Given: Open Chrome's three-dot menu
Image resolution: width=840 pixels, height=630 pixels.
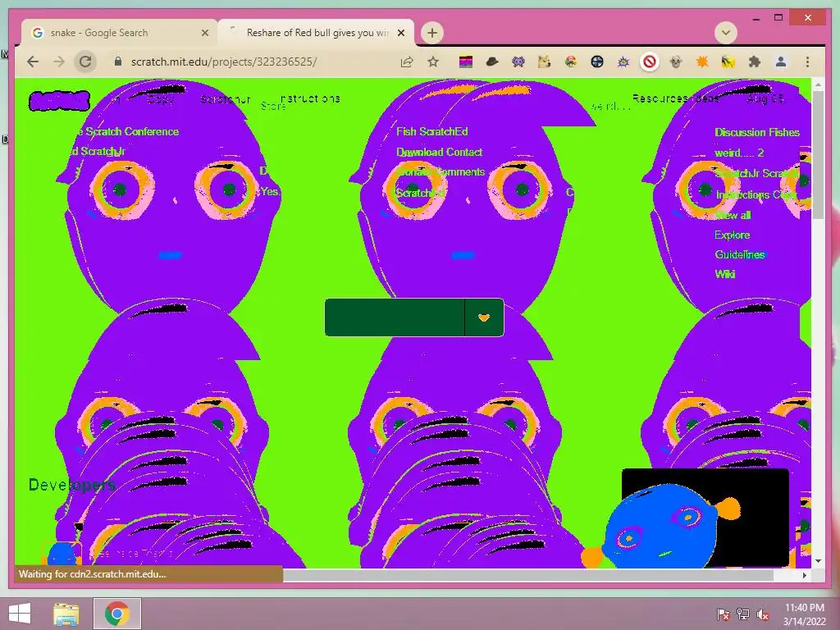Looking at the screenshot, I should [807, 62].
